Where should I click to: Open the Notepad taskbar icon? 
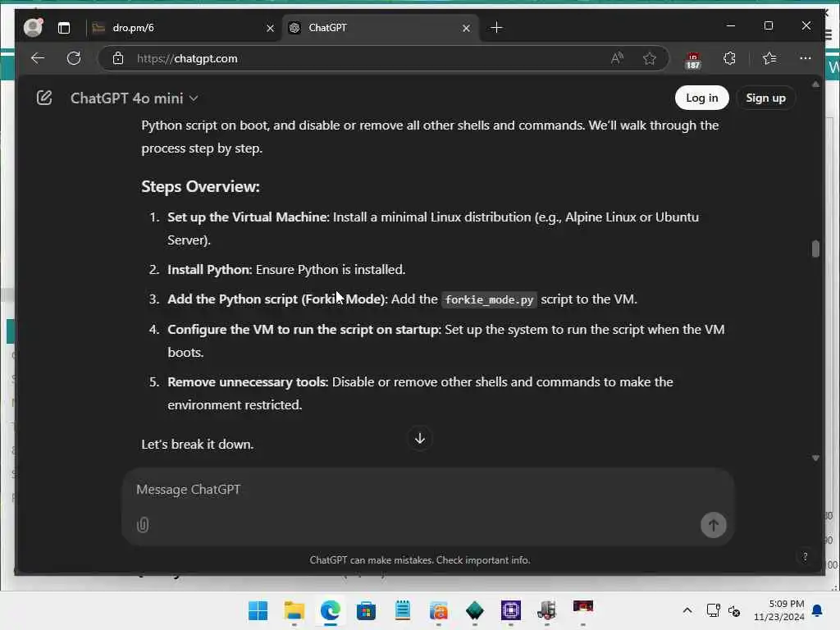click(x=402, y=610)
